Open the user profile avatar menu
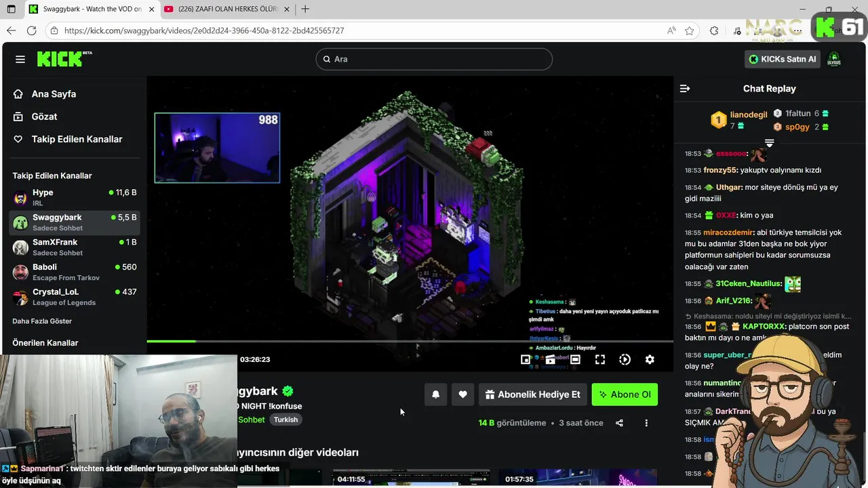Viewport: 868px width, 488px height. (x=834, y=59)
